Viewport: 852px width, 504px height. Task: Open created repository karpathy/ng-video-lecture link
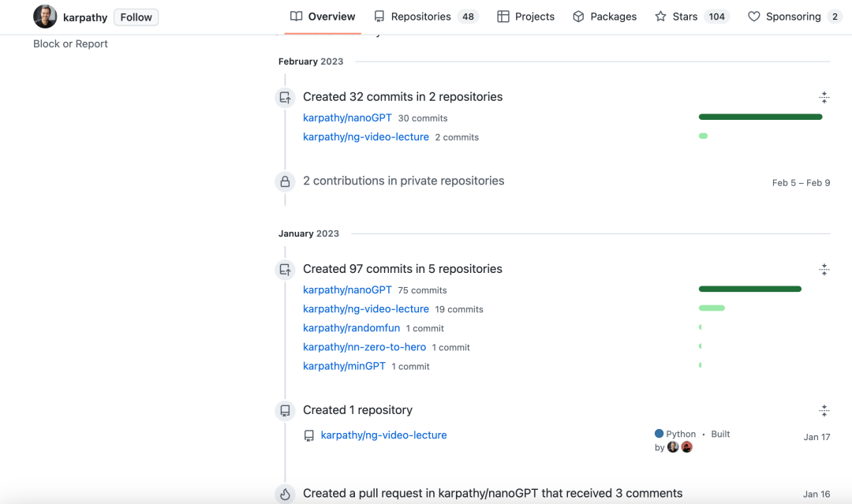point(383,435)
